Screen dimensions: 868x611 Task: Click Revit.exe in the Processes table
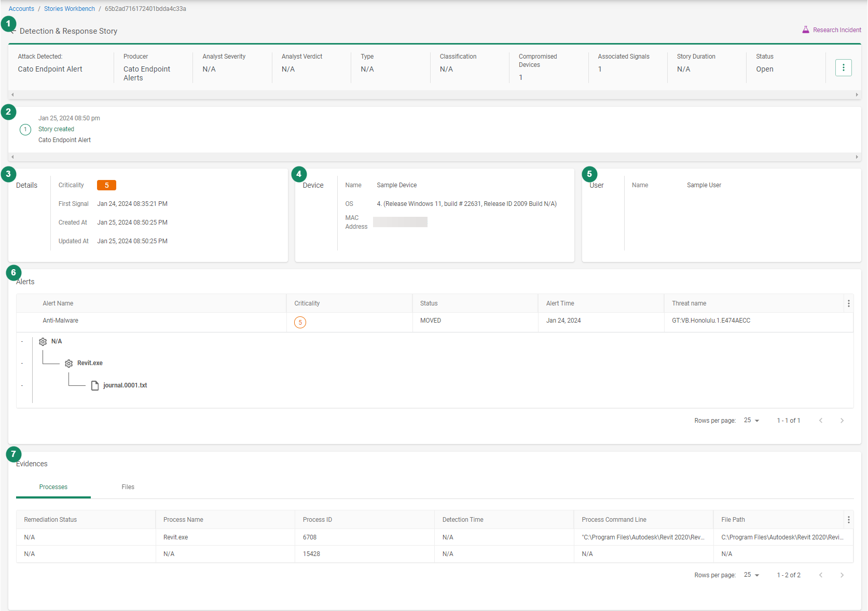click(175, 537)
